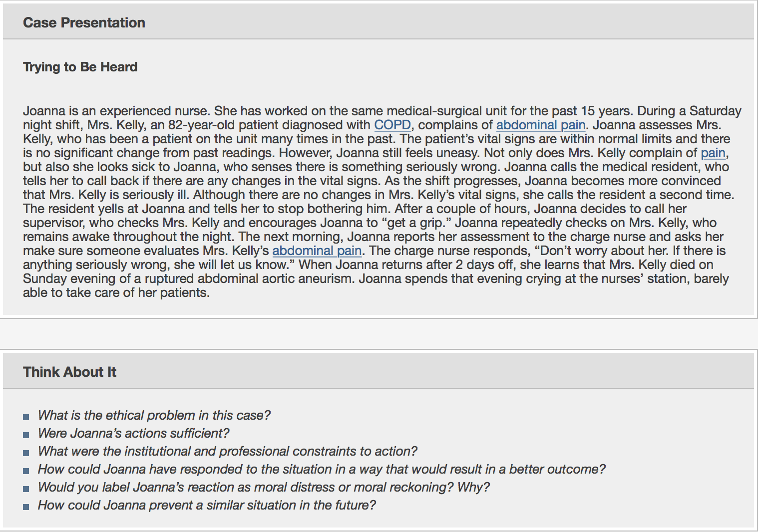Click the "Trying to Be Heard" subheading
758x532 pixels.
click(x=80, y=67)
